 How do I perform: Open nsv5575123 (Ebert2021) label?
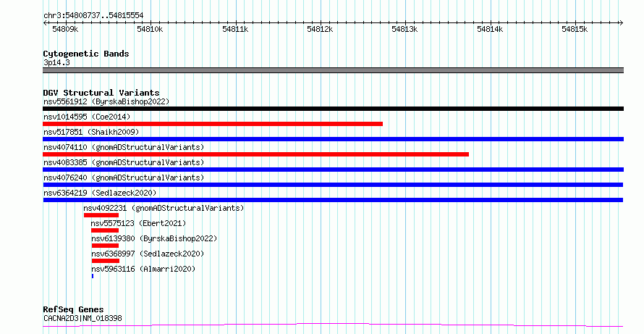[138, 223]
